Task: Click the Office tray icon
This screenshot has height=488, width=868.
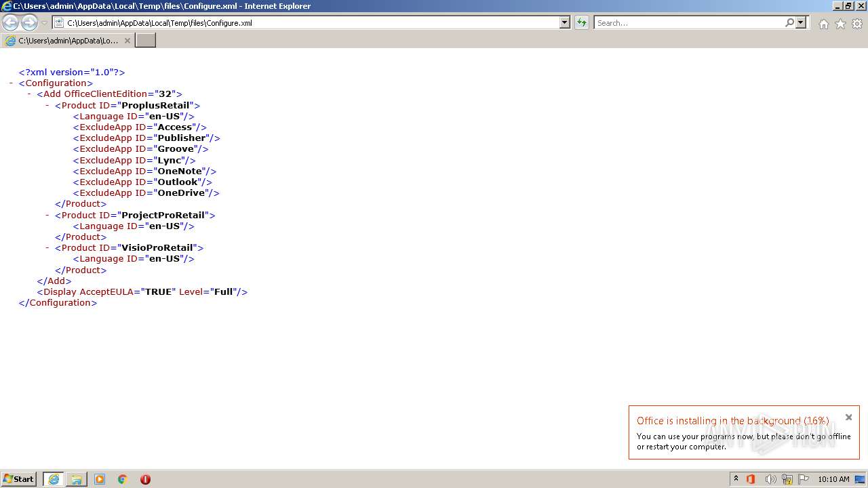Action: click(x=751, y=479)
